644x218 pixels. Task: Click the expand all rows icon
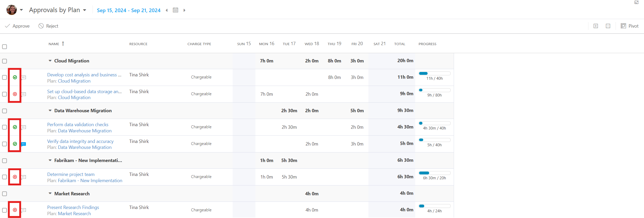tap(596, 26)
